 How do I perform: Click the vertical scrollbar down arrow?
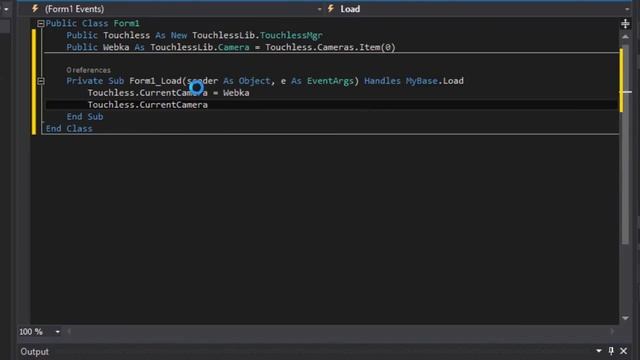click(x=625, y=318)
